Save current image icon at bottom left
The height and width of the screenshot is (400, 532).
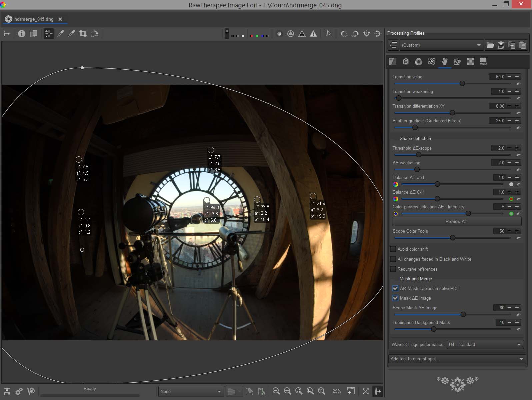click(x=7, y=391)
